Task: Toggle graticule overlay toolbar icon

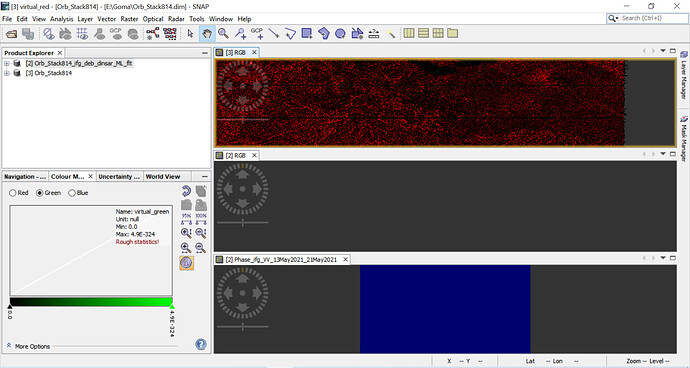Action: (82, 34)
